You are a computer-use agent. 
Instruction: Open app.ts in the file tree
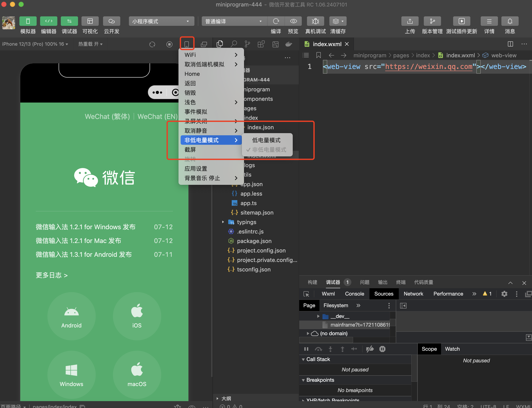click(x=248, y=203)
